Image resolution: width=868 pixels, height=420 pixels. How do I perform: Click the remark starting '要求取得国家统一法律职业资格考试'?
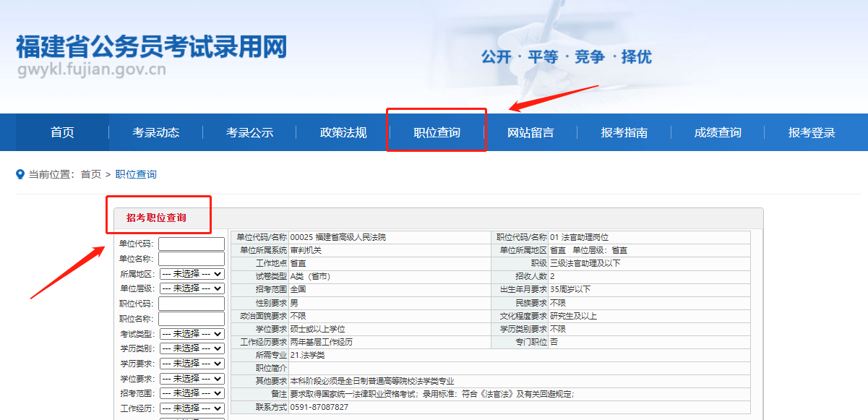(x=432, y=394)
